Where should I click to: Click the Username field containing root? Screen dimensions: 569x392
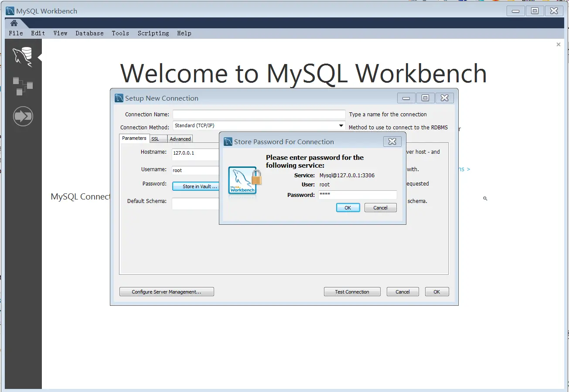(x=195, y=170)
